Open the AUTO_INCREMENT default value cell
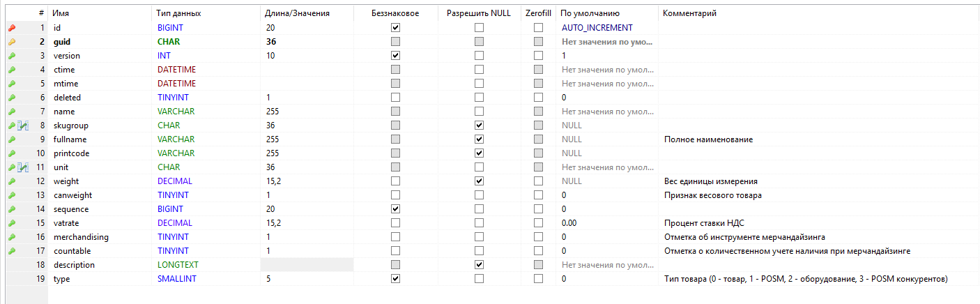980x304 pixels. [x=597, y=28]
